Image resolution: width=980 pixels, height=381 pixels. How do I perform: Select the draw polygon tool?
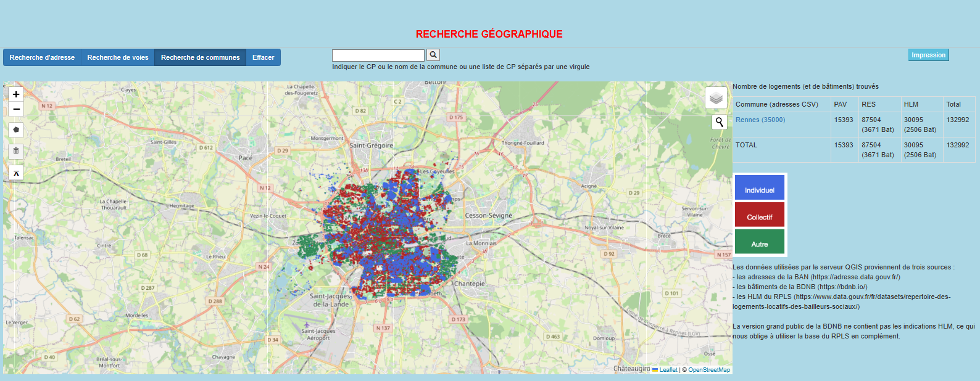pyautogui.click(x=16, y=130)
